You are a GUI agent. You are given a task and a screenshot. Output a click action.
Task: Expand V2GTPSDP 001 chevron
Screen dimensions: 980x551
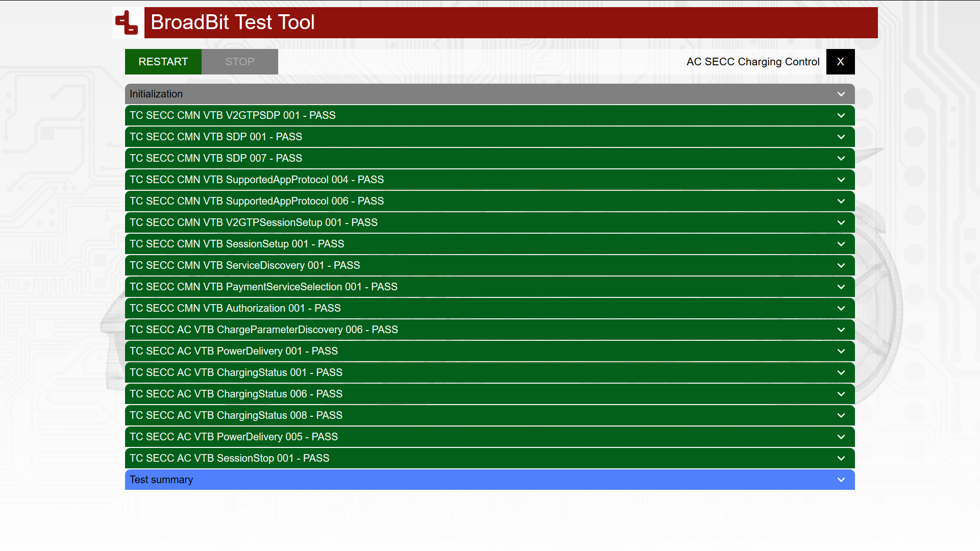[x=841, y=115]
